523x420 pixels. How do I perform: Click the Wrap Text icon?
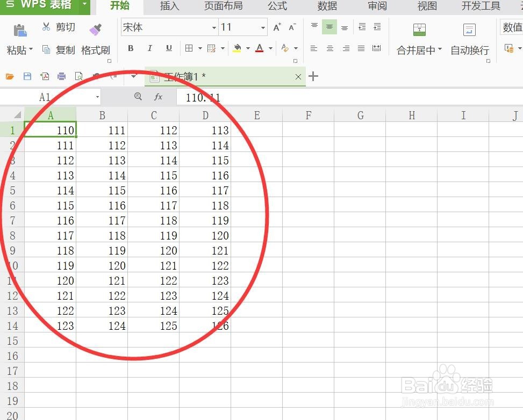tap(469, 30)
